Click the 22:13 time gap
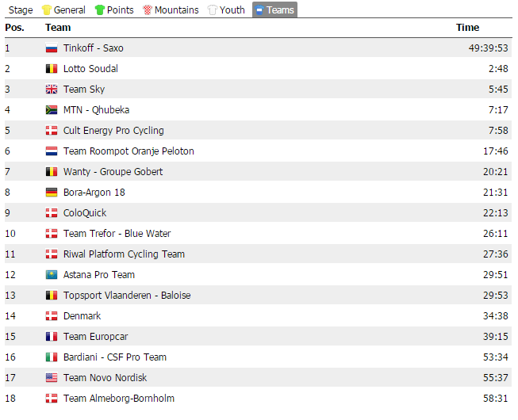 (496, 213)
